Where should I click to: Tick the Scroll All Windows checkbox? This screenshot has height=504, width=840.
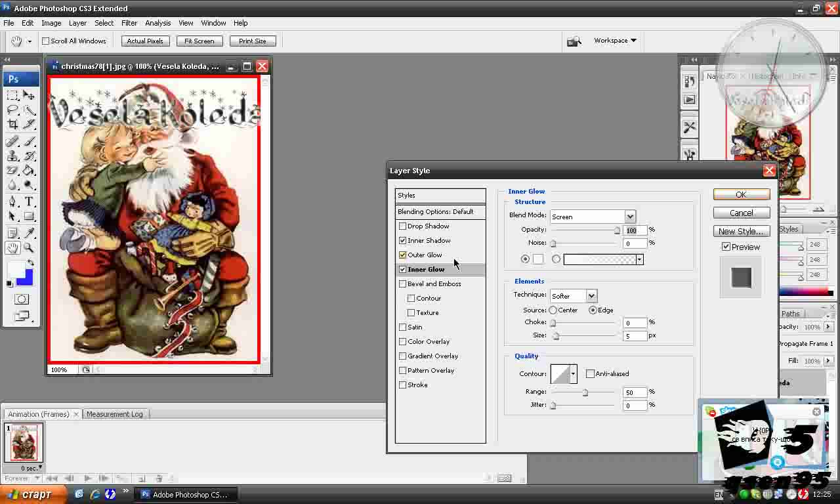(x=46, y=41)
